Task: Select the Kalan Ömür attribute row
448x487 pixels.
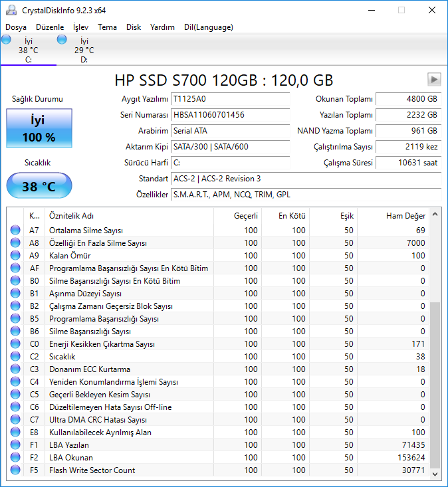Action: click(x=218, y=256)
